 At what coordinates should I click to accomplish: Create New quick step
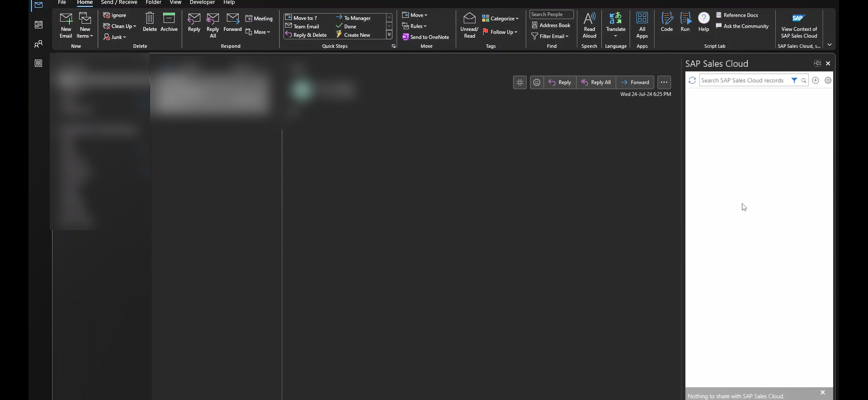[x=353, y=35]
